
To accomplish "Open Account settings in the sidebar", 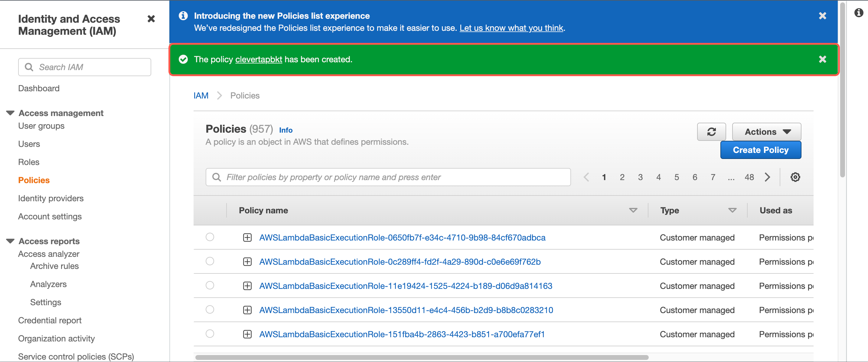I will 50,217.
